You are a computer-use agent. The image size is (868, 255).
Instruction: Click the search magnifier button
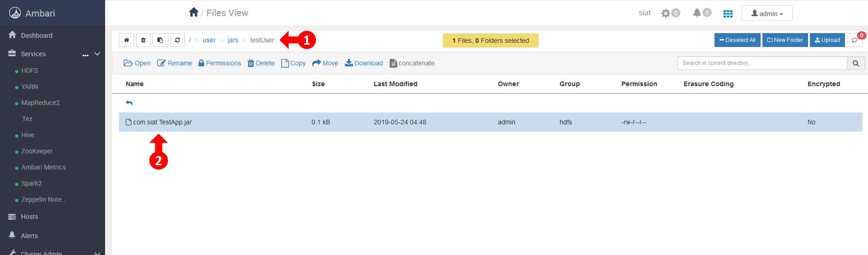coord(855,63)
